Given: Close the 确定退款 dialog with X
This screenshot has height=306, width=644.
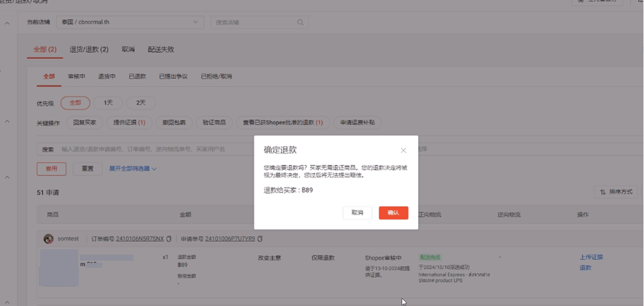Looking at the screenshot, I should tap(404, 151).
